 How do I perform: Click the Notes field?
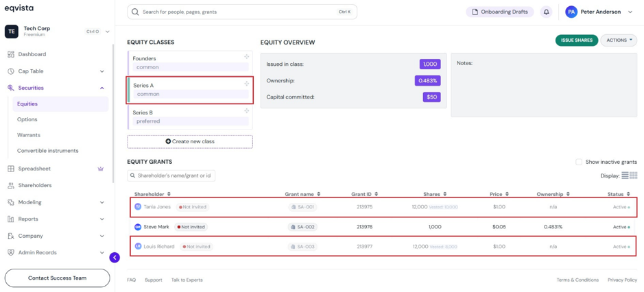(544, 85)
